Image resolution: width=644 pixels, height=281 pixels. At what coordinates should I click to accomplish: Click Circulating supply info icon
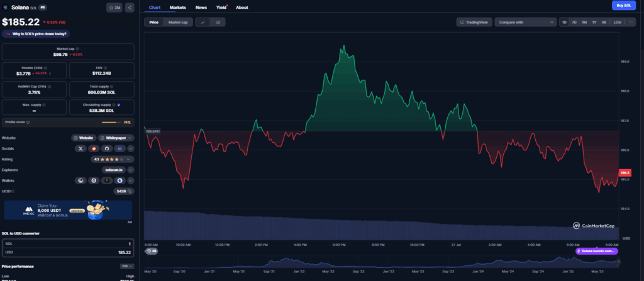pyautogui.click(x=114, y=105)
